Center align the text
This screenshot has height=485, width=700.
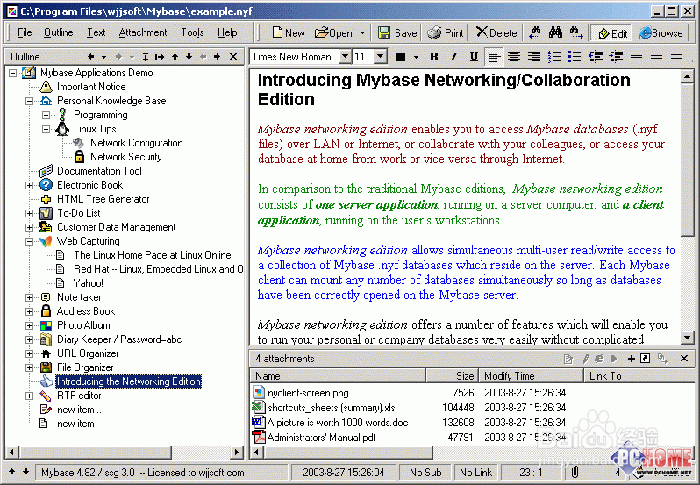[514, 56]
